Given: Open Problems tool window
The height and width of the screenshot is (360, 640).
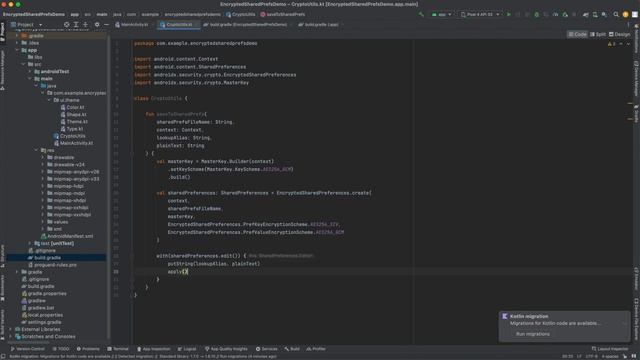Looking at the screenshot, I should (88, 349).
